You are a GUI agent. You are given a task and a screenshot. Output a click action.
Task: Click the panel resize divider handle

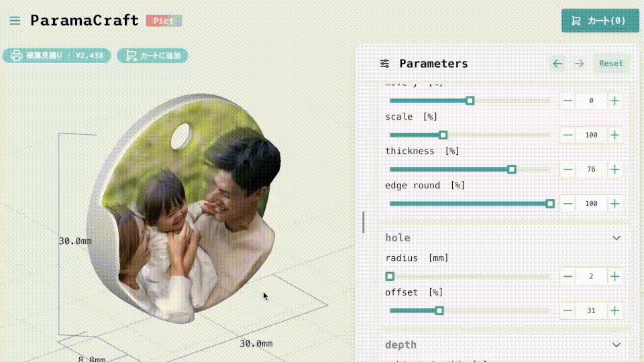point(364,222)
